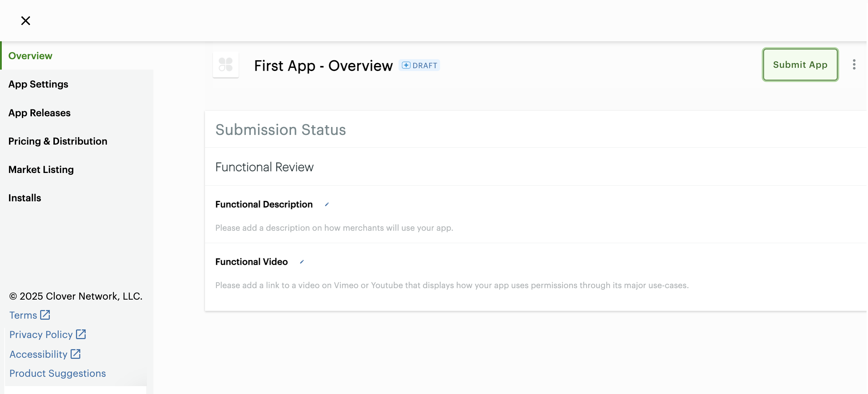Expand the Pricing & Distribution section

tap(58, 140)
